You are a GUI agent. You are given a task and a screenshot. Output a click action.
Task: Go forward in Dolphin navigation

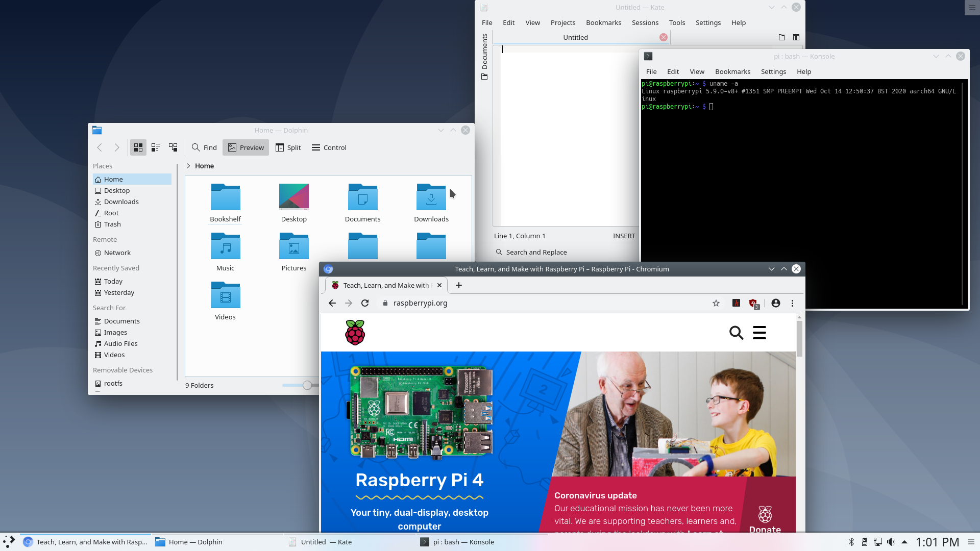coord(117,147)
